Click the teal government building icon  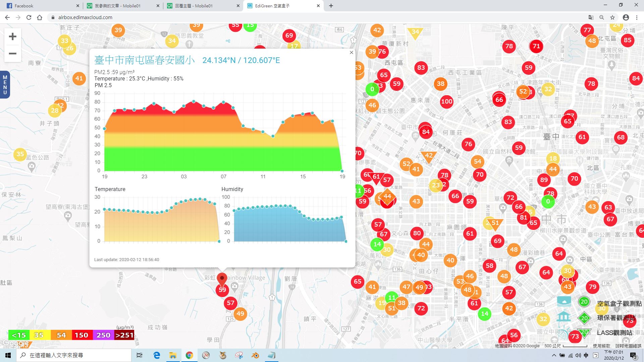[x=564, y=316]
